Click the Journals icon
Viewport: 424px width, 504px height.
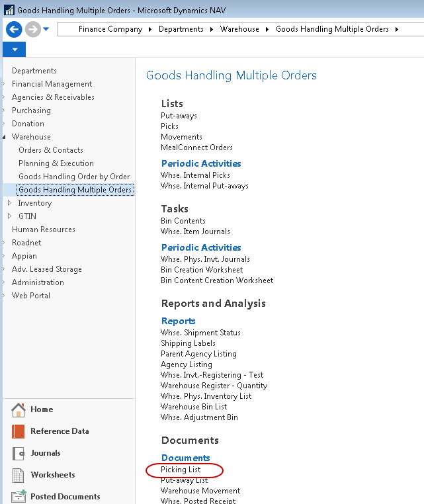(19, 454)
